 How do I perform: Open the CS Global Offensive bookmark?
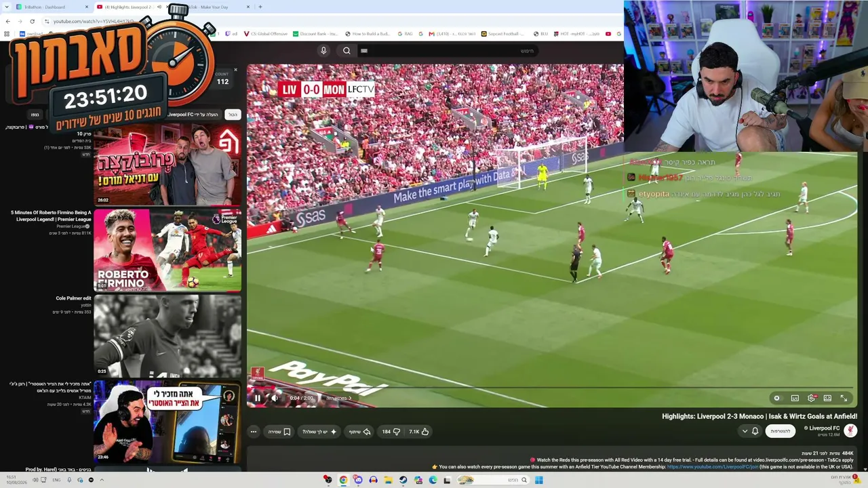tap(265, 34)
